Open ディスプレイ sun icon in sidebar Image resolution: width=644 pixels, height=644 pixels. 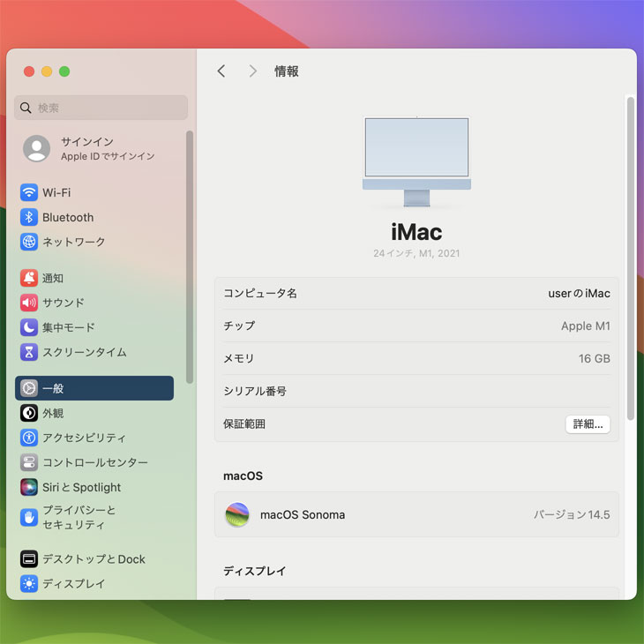29,584
